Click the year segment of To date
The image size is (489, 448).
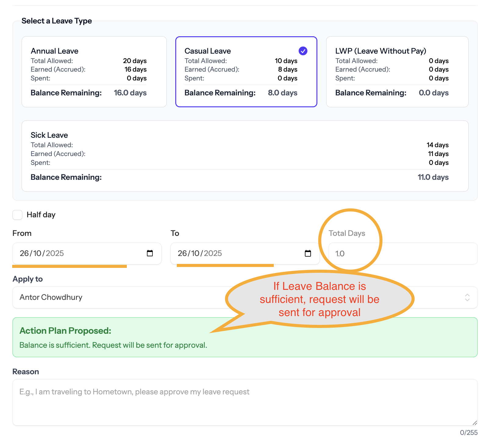click(x=213, y=253)
